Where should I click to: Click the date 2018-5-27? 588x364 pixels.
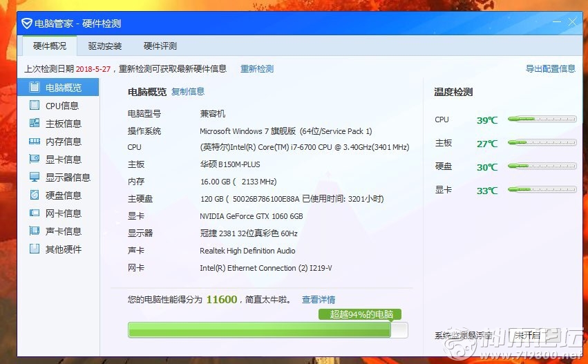coord(93,69)
